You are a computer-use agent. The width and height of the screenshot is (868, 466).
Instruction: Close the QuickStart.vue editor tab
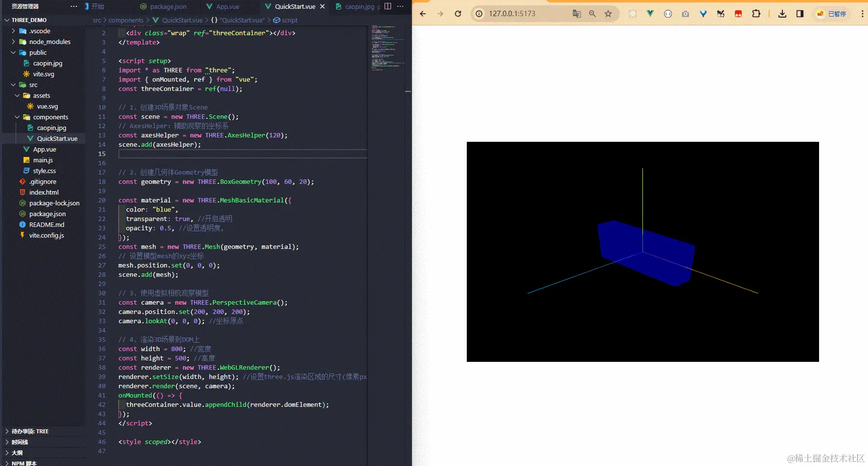pos(322,6)
